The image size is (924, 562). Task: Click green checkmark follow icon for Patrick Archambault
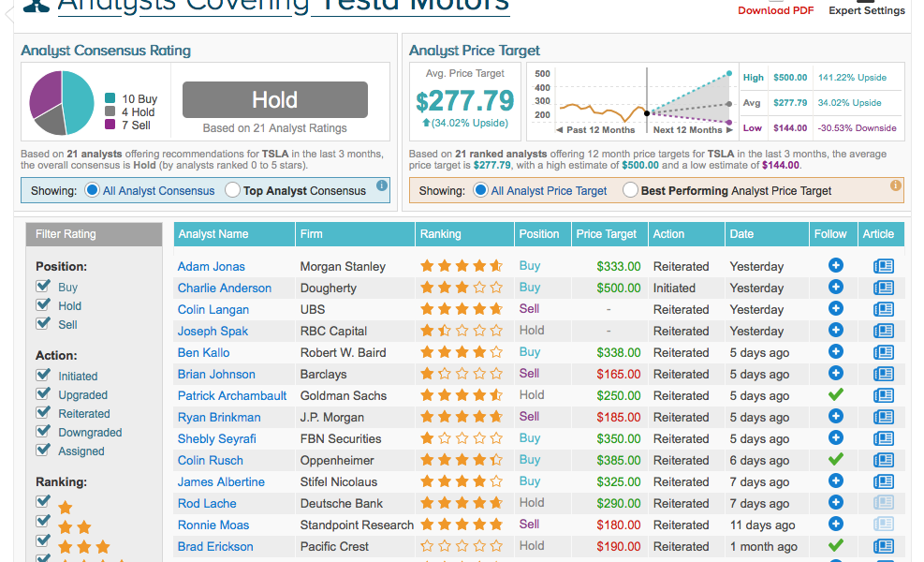pyautogui.click(x=836, y=395)
